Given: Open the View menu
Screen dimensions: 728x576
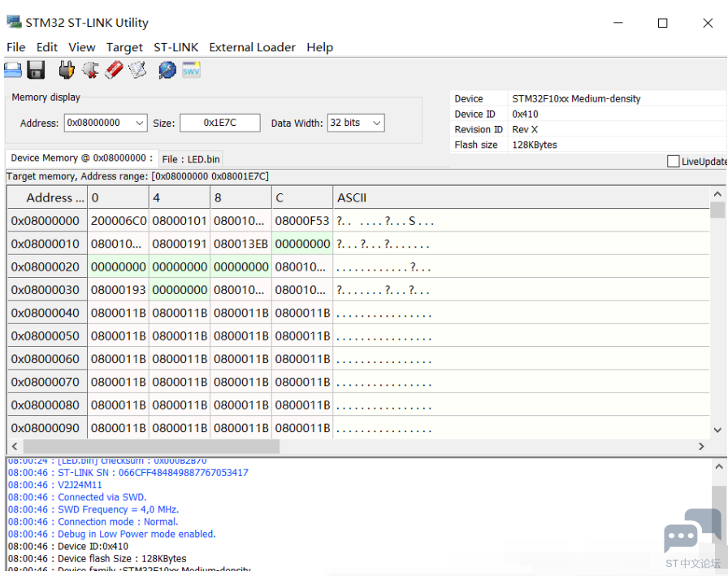Looking at the screenshot, I should (82, 47).
